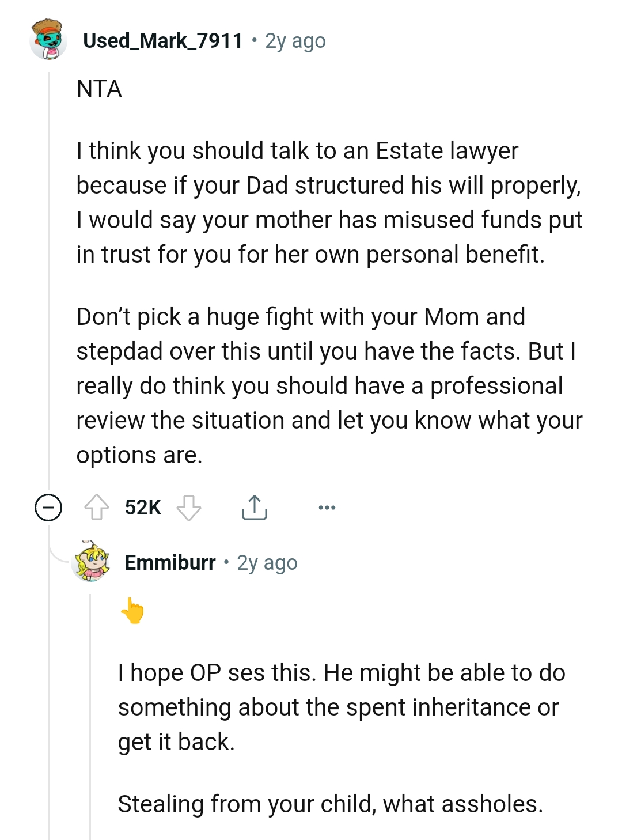Open Emmiburr's profile via username link
Screen dimensions: 622x840
[x=170, y=563]
